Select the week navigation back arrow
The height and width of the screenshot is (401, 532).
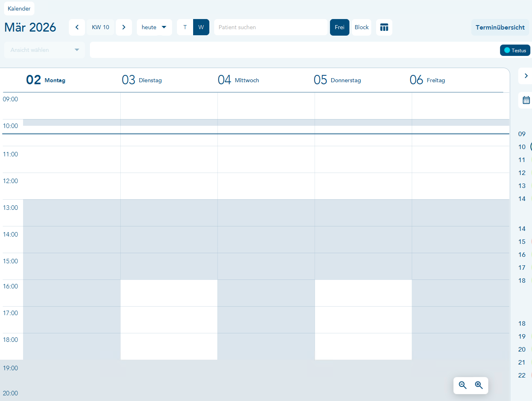(77, 27)
